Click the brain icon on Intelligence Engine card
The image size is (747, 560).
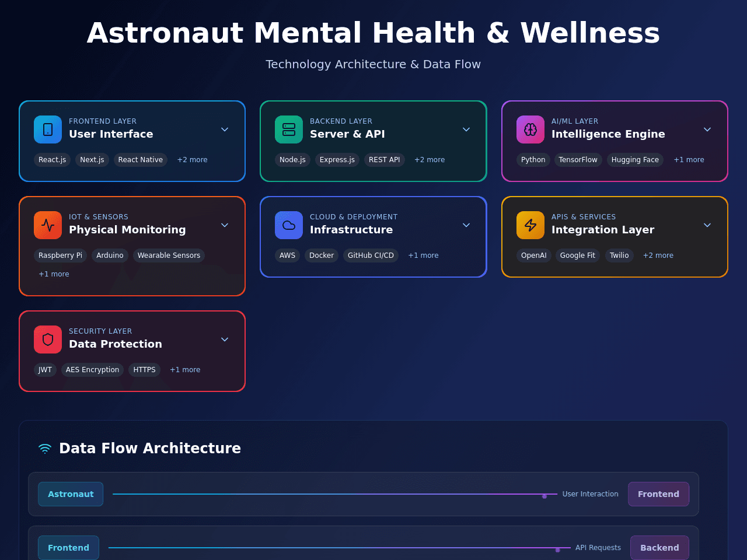pyautogui.click(x=530, y=129)
